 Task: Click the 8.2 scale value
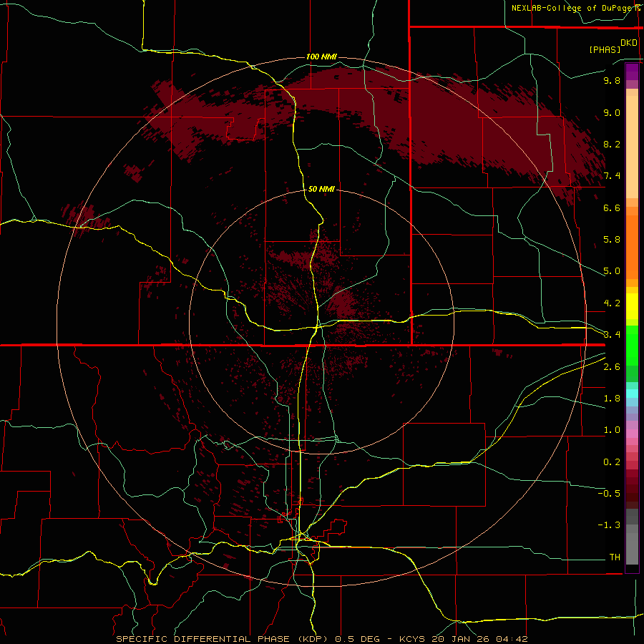coord(612,144)
